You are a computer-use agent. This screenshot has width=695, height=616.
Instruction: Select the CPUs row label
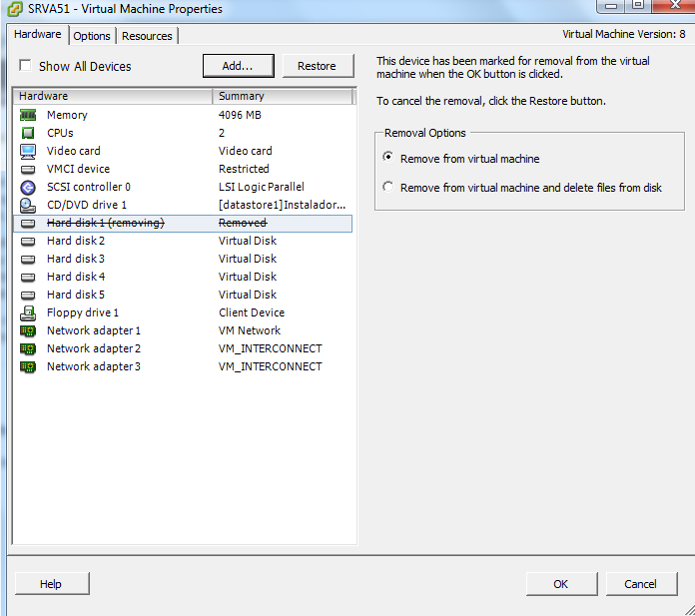tap(60, 133)
